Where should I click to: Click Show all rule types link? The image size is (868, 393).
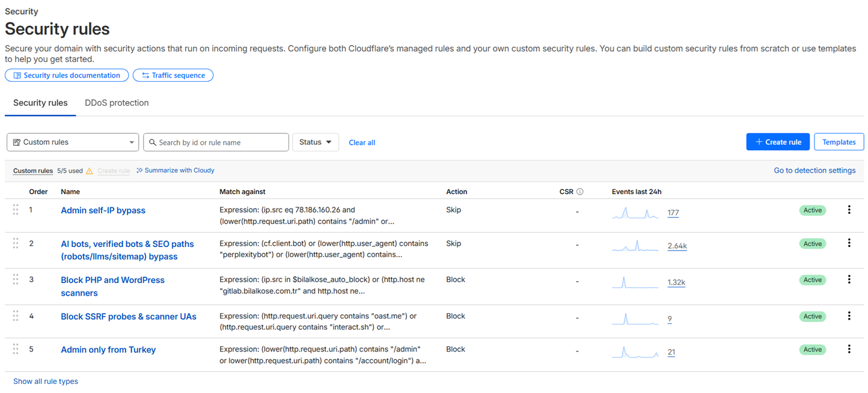point(46,382)
